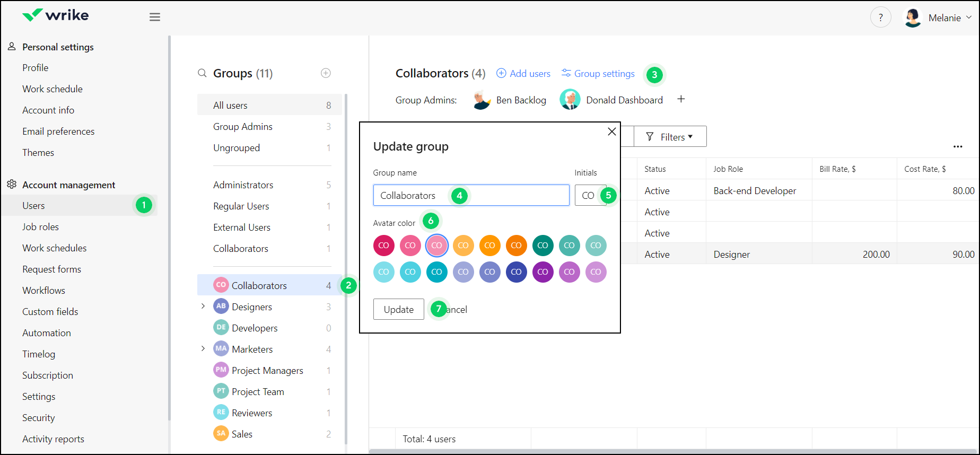This screenshot has height=455, width=980.
Task: Click Ben Backlog's avatar
Action: point(482,100)
